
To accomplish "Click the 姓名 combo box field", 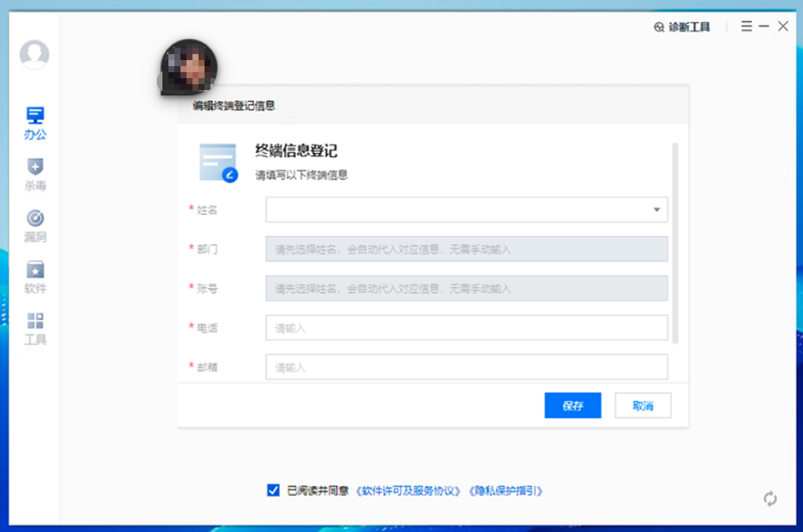I will [457, 210].
